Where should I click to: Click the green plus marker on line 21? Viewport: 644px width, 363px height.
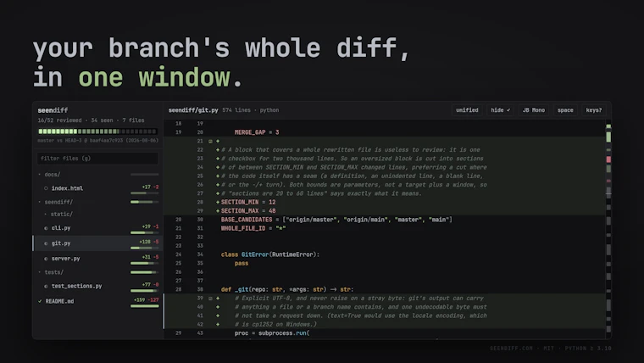[x=218, y=141]
